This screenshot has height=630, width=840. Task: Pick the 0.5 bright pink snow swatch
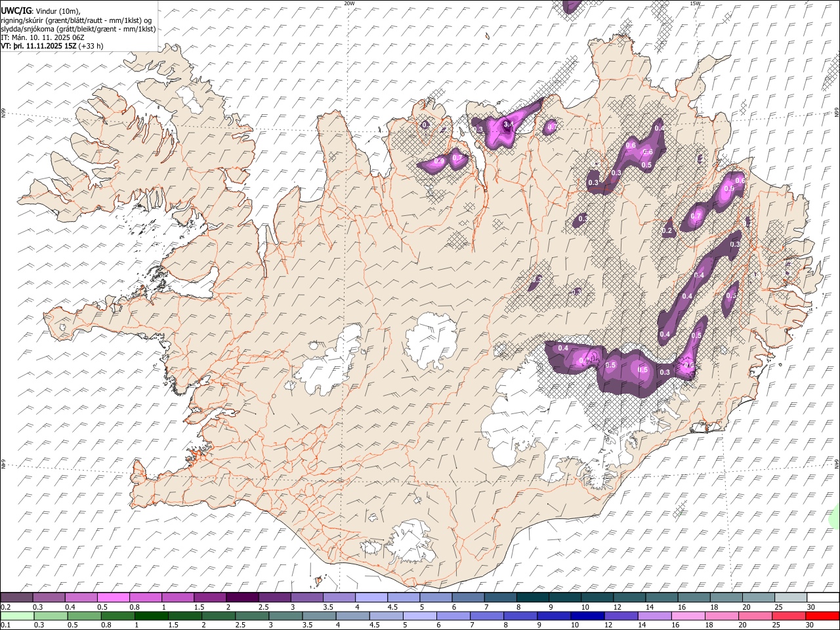click(x=113, y=598)
